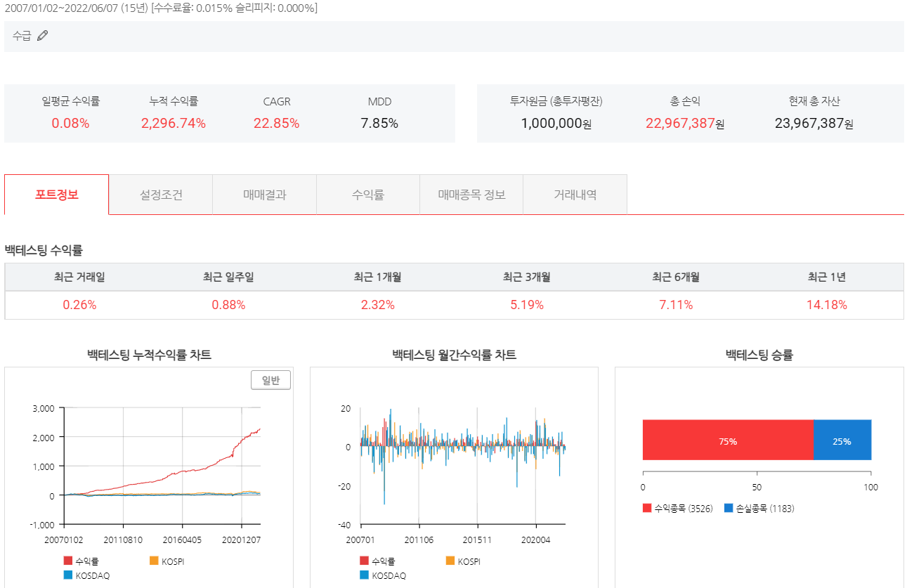Select the 7.11% six-month return

click(x=676, y=305)
